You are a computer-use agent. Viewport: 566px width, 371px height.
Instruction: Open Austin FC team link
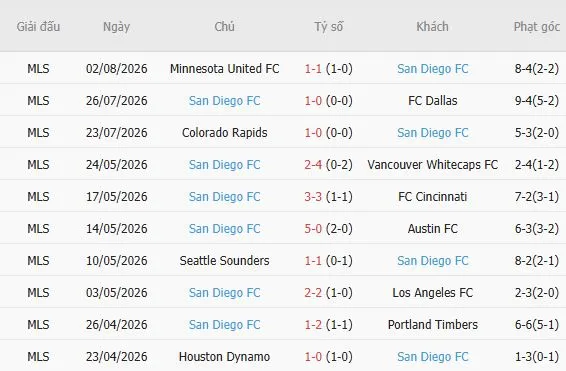pos(432,228)
